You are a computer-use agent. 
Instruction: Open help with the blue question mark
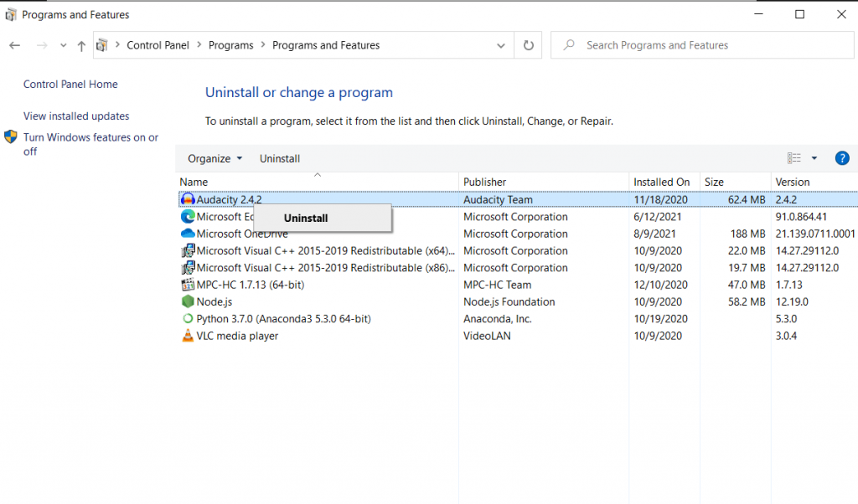(841, 158)
